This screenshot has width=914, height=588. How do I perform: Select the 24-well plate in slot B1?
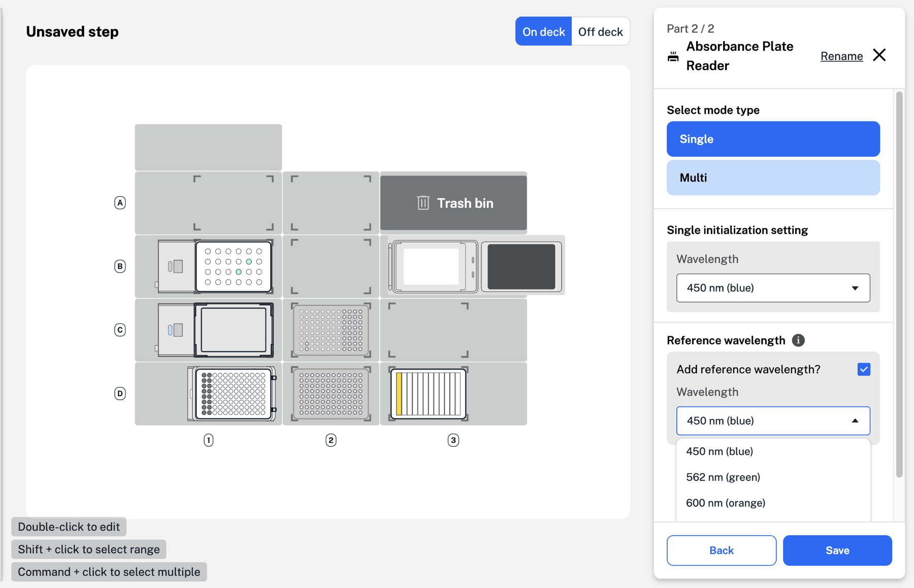pyautogui.click(x=234, y=267)
